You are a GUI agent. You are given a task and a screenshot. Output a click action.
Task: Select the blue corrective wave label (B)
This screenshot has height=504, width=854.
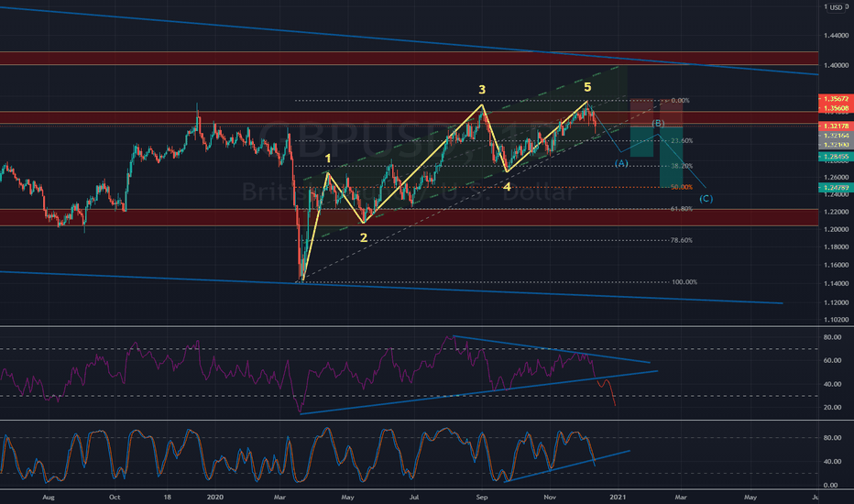[658, 124]
